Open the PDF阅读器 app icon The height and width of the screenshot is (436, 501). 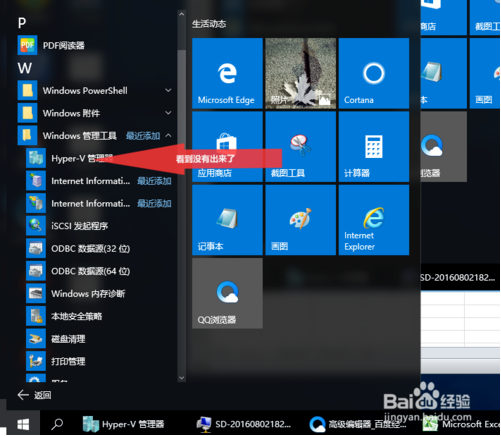[27, 45]
